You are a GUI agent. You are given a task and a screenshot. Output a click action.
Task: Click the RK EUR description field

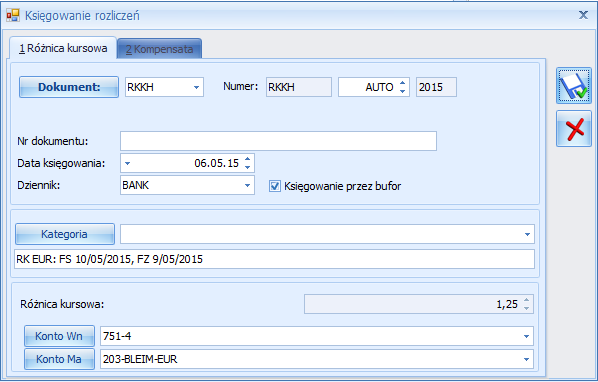point(274,259)
